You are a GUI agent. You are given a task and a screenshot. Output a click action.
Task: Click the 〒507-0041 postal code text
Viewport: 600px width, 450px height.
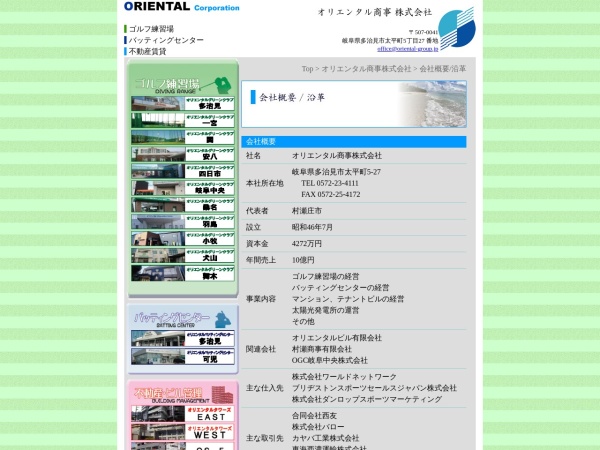point(423,32)
